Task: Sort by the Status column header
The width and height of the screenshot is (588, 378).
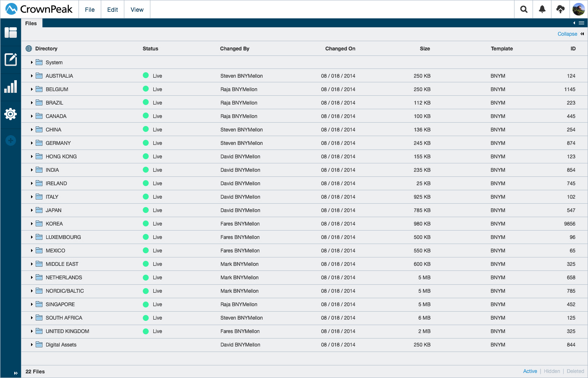Action: click(150, 49)
